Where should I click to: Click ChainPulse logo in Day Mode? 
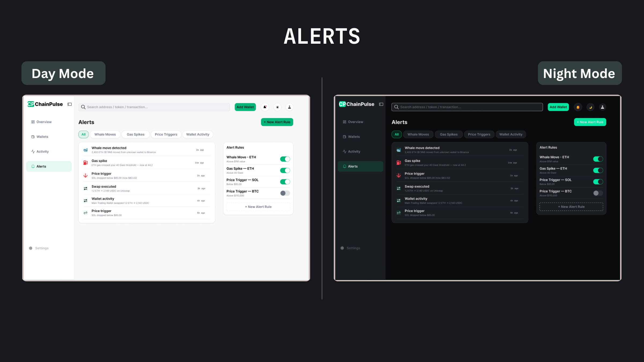(45, 104)
